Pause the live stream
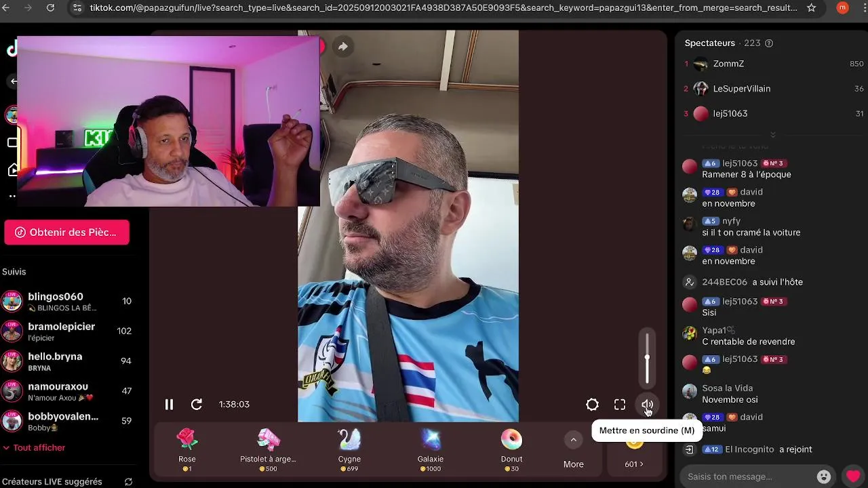The image size is (868, 488). [169, 405]
